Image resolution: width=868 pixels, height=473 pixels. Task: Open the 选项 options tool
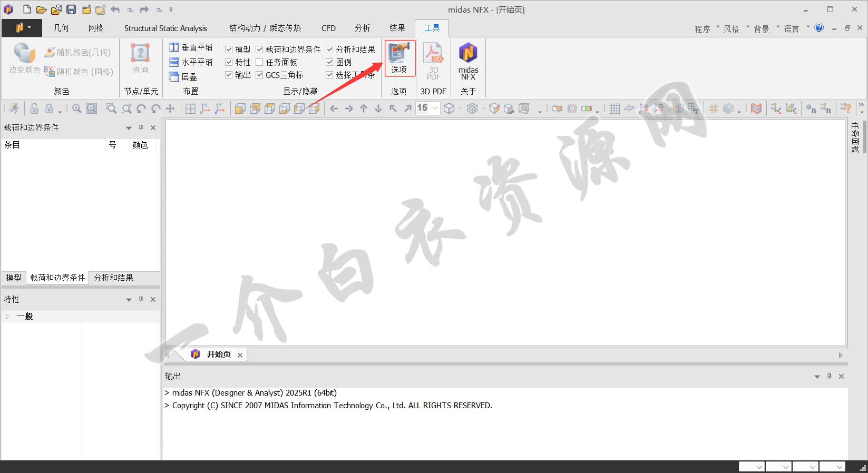pyautogui.click(x=399, y=58)
